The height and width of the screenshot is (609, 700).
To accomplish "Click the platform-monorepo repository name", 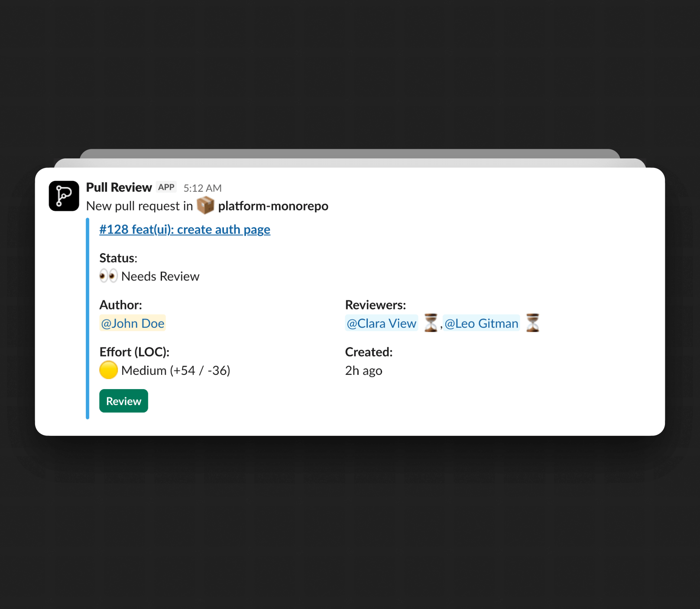I will (x=273, y=206).
